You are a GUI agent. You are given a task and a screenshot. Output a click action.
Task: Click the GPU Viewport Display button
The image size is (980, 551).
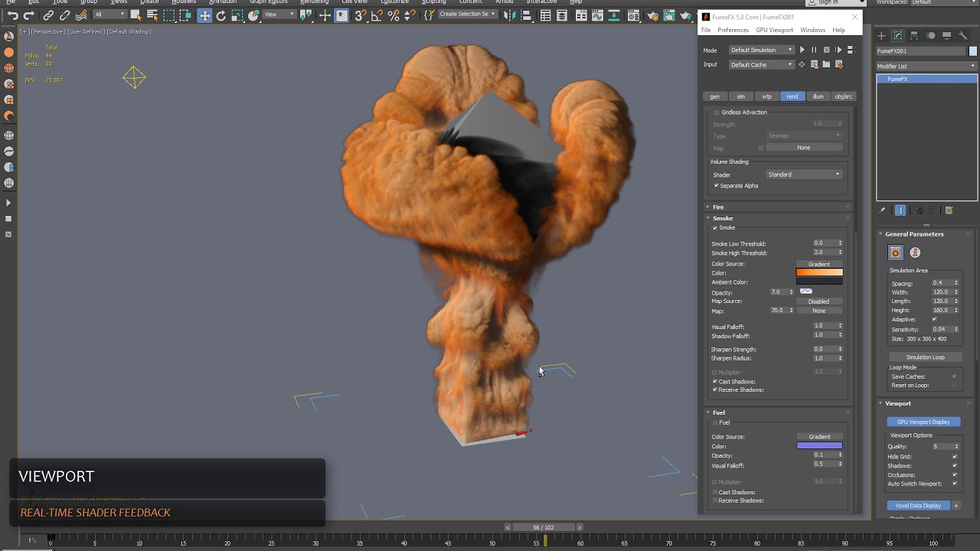(x=923, y=422)
